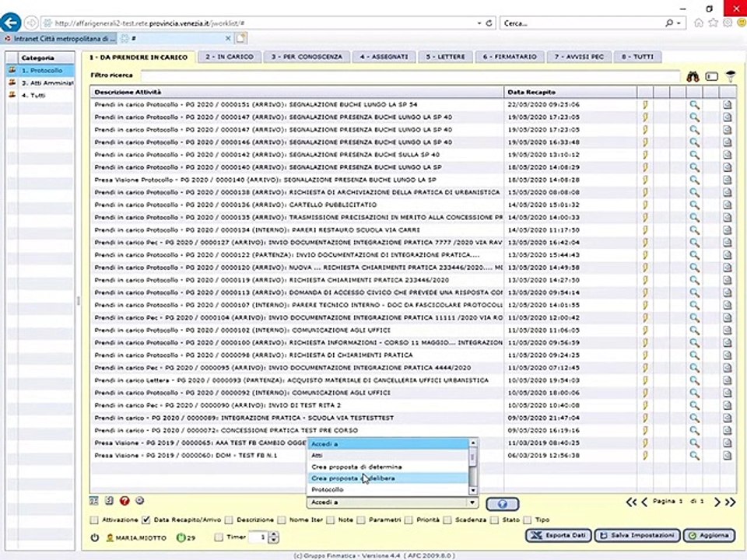
Task: Switch to the 7 - AVVISI PEC tab
Action: (x=579, y=57)
